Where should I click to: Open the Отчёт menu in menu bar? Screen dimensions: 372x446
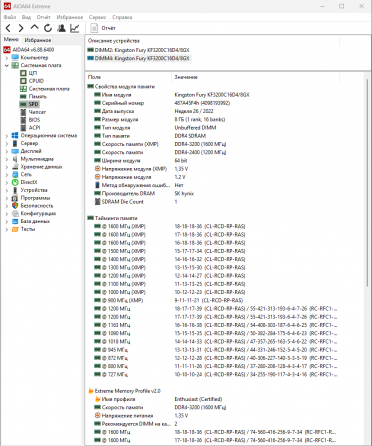(44, 17)
